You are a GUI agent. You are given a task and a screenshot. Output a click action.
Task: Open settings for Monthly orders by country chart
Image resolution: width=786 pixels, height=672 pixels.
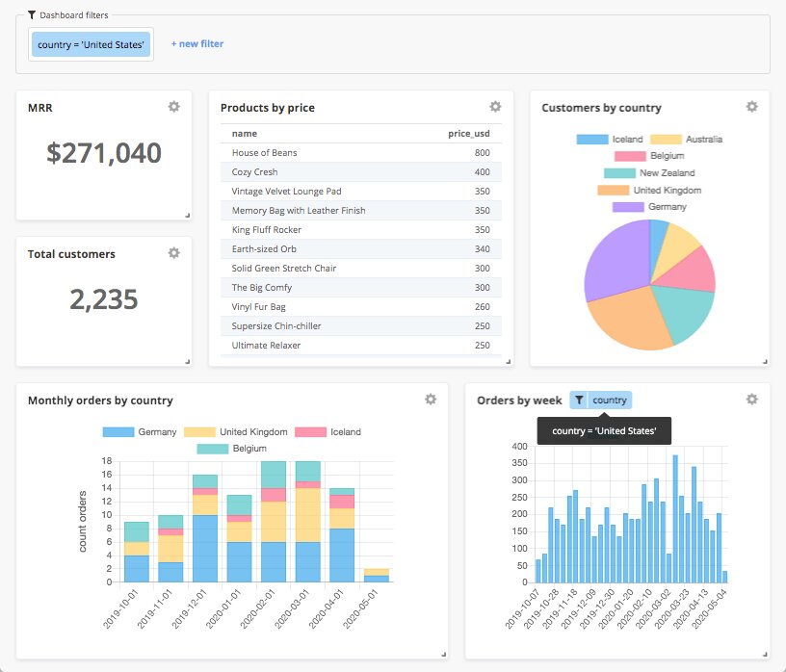click(431, 399)
